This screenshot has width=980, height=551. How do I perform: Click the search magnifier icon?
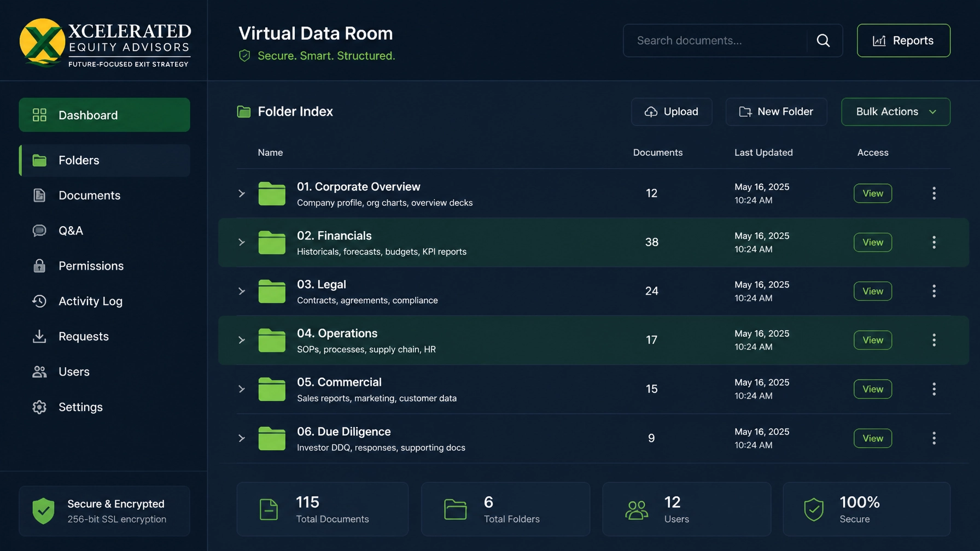[823, 40]
